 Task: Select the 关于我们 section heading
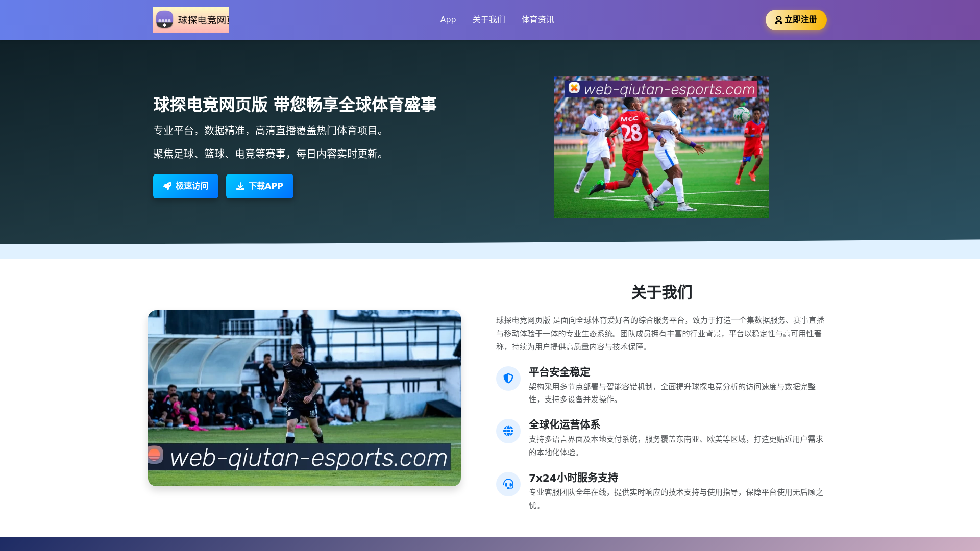661,292
